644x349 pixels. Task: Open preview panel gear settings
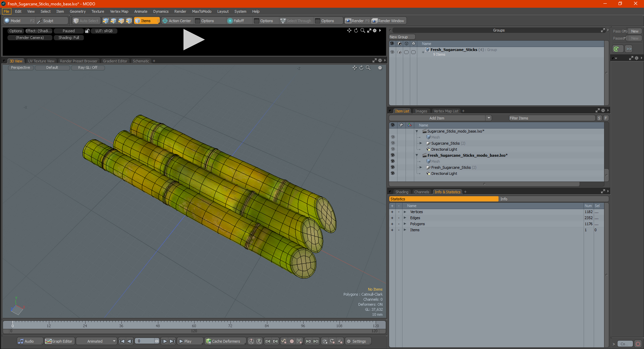click(375, 31)
